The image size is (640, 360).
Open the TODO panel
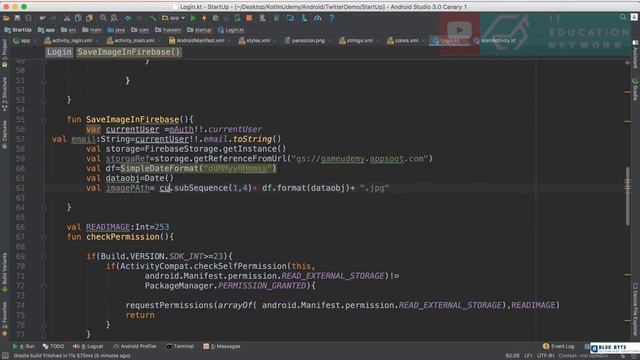pyautogui.click(x=53, y=347)
